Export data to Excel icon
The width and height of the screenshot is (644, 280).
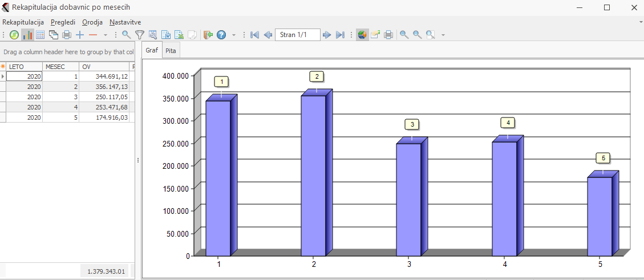tap(179, 35)
